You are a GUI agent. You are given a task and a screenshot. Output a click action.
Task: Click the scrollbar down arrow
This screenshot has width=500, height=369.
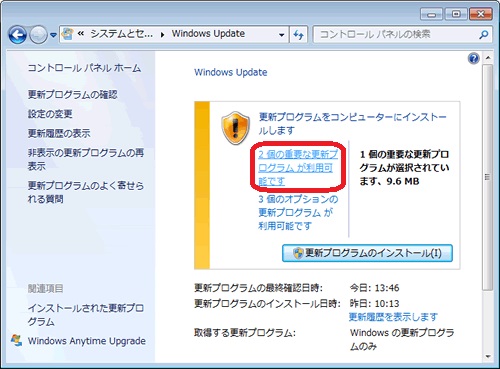(488, 357)
